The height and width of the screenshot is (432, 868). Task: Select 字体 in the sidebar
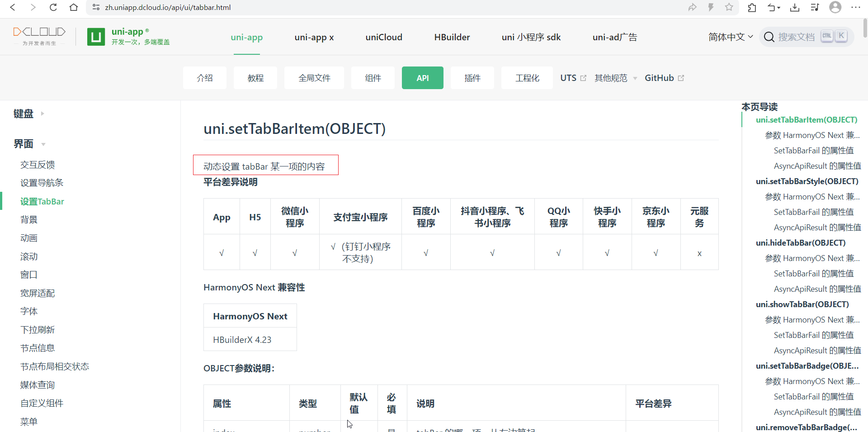(29, 311)
